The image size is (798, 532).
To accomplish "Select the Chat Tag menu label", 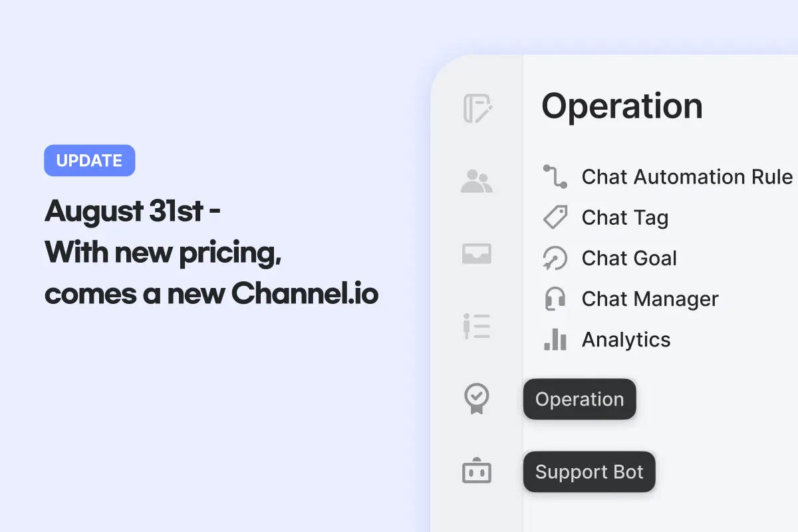I will coord(625,217).
